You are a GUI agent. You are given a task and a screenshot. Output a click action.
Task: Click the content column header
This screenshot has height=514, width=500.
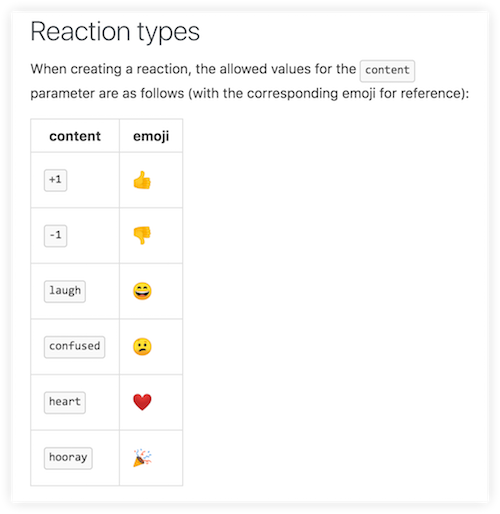click(75, 136)
